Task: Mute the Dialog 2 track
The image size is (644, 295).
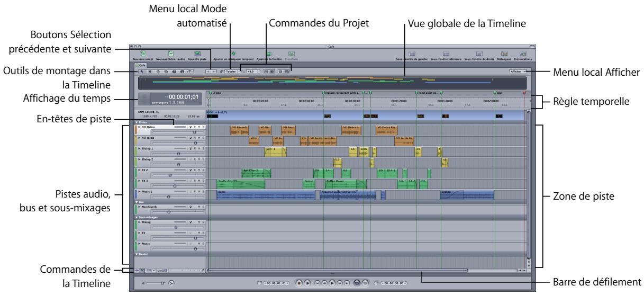Action: [x=199, y=159]
